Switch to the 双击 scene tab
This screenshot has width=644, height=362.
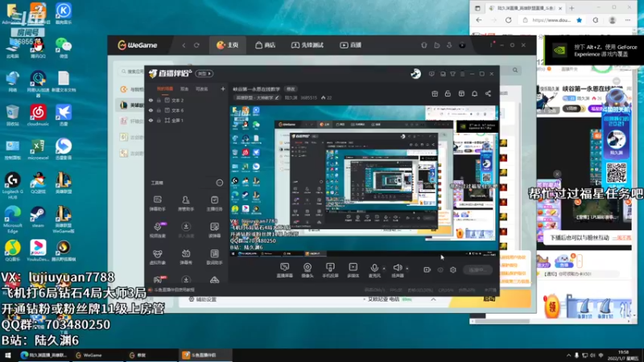click(x=184, y=88)
